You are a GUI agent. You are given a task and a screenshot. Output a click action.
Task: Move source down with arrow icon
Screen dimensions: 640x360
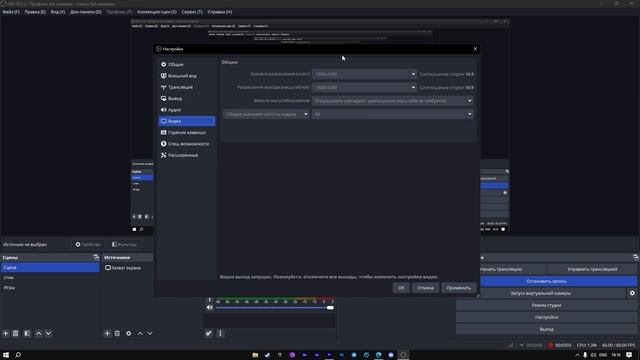click(150, 333)
